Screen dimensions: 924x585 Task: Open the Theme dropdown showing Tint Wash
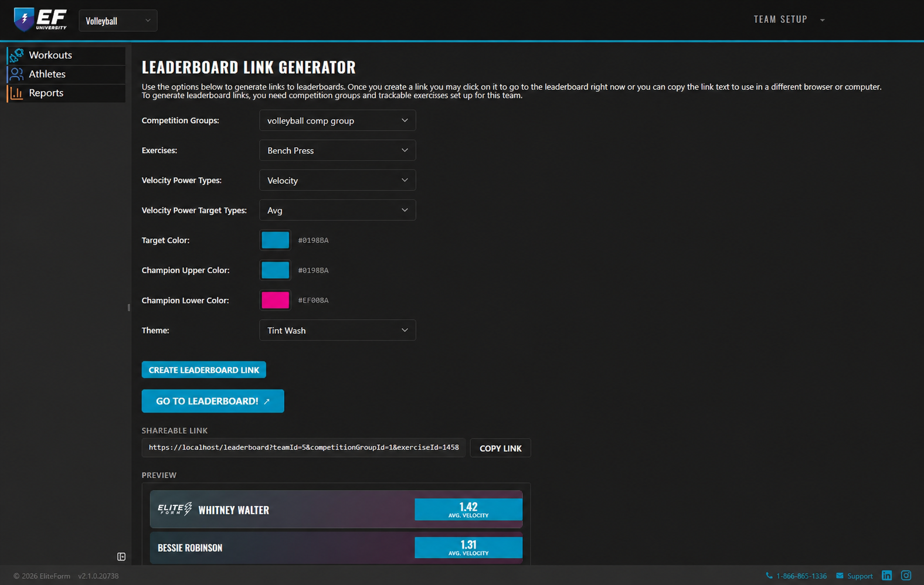point(337,330)
